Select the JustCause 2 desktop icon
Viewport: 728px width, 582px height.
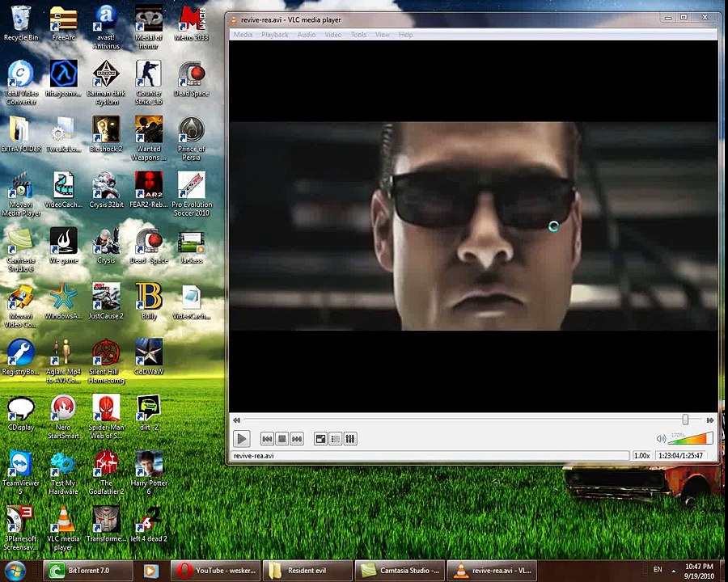click(x=106, y=302)
